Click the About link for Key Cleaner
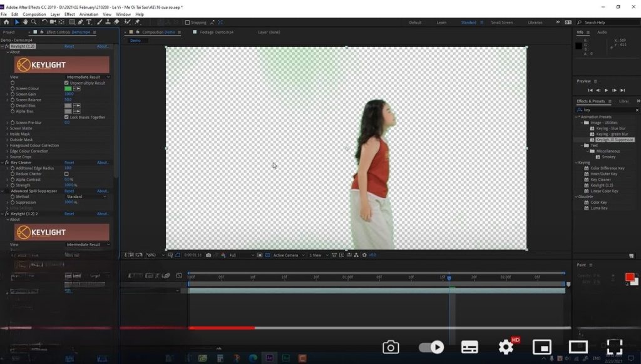 (x=102, y=162)
